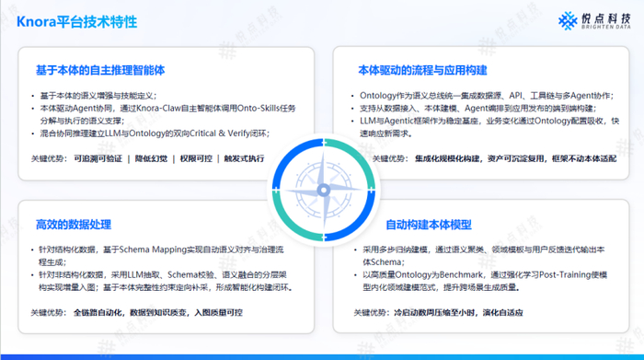The height and width of the screenshot is (360, 644).
Task: Select heading 本体驱动的流程与应用构建
Action: [422, 70]
